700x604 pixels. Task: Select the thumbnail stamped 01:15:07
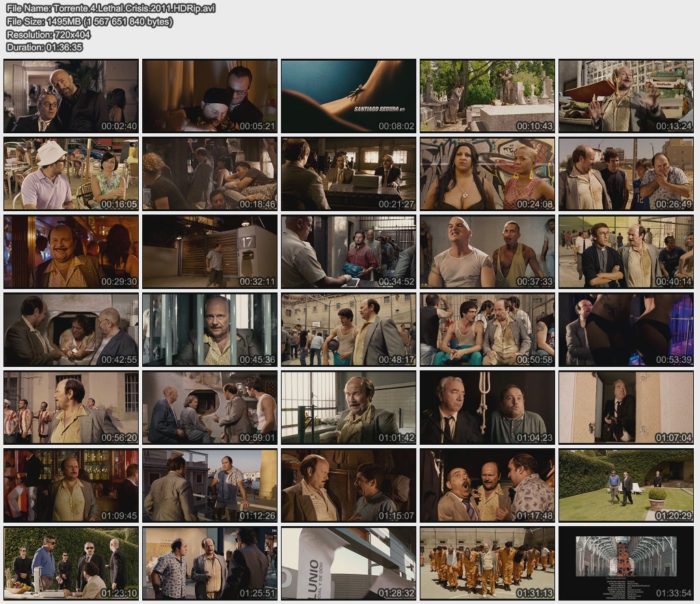349,485
